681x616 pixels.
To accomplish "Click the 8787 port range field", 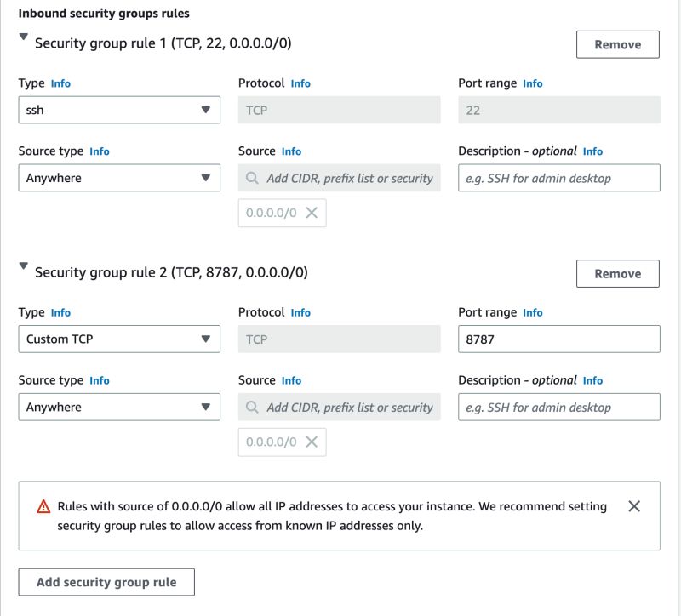I will 558,339.
